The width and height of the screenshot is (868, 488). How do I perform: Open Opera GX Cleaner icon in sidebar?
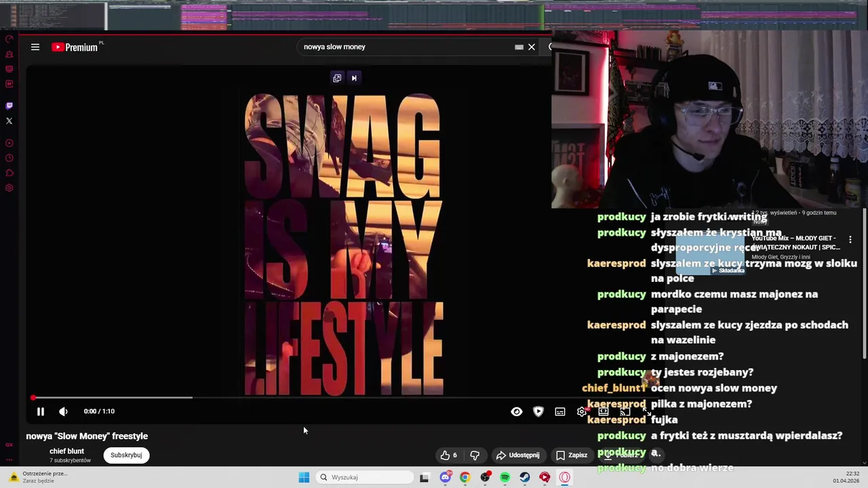pos(9,54)
